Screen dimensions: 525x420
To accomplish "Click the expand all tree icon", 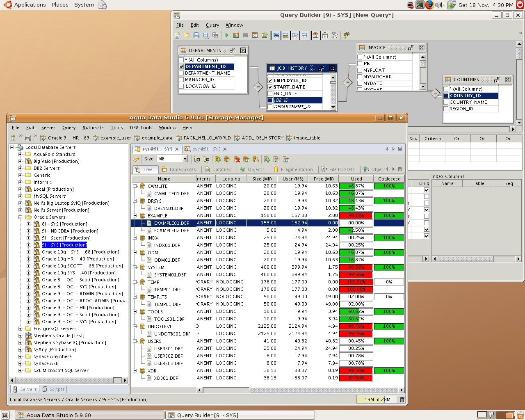I will tap(196, 159).
